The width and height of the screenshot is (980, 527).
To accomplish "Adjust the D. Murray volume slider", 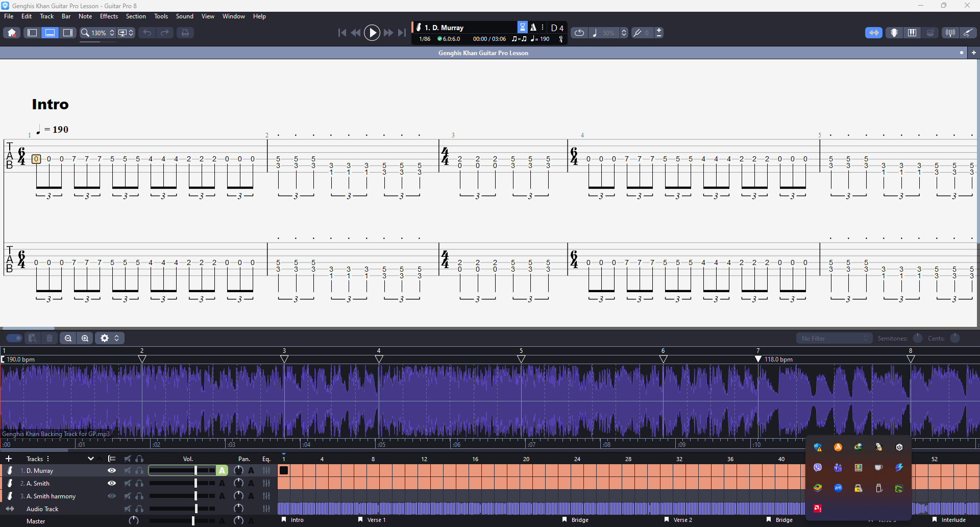I will pyautogui.click(x=195, y=470).
